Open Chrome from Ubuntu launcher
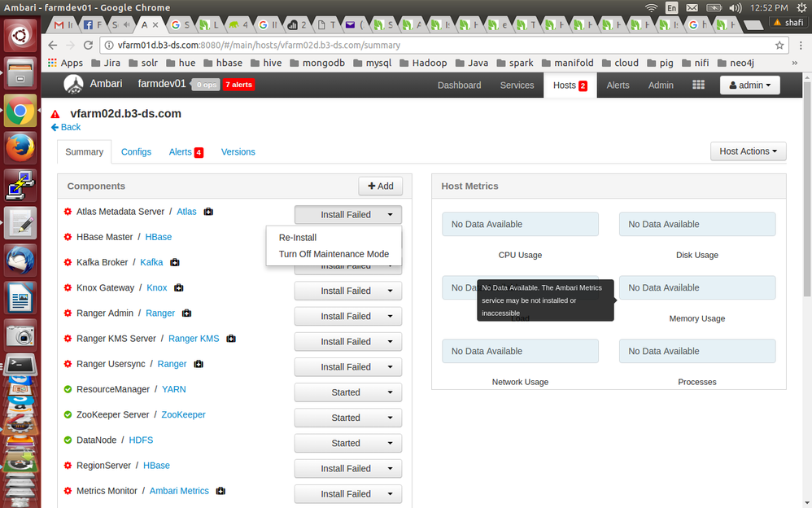This screenshot has height=508, width=812. click(20, 111)
